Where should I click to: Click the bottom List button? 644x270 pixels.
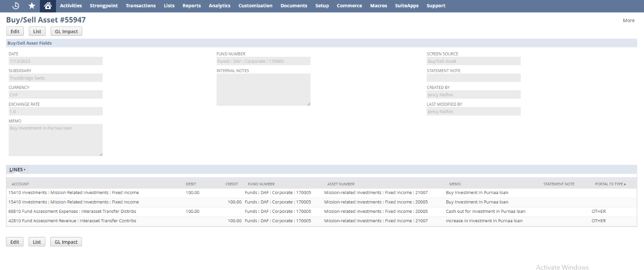(37, 242)
